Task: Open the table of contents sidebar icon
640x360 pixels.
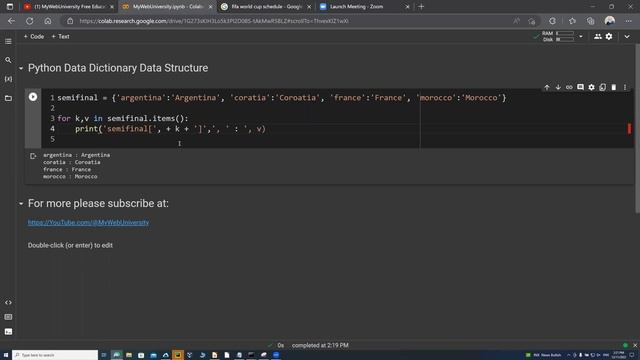Action: click(8, 41)
